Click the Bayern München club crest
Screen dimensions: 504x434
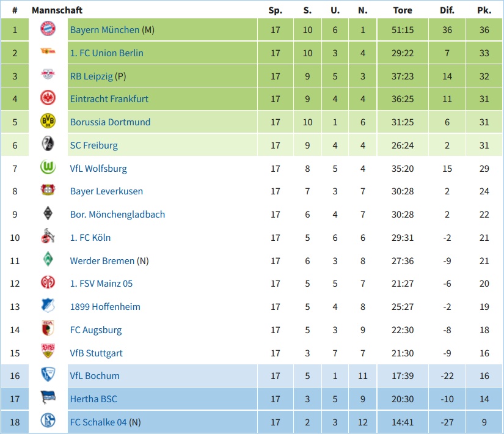(x=48, y=29)
